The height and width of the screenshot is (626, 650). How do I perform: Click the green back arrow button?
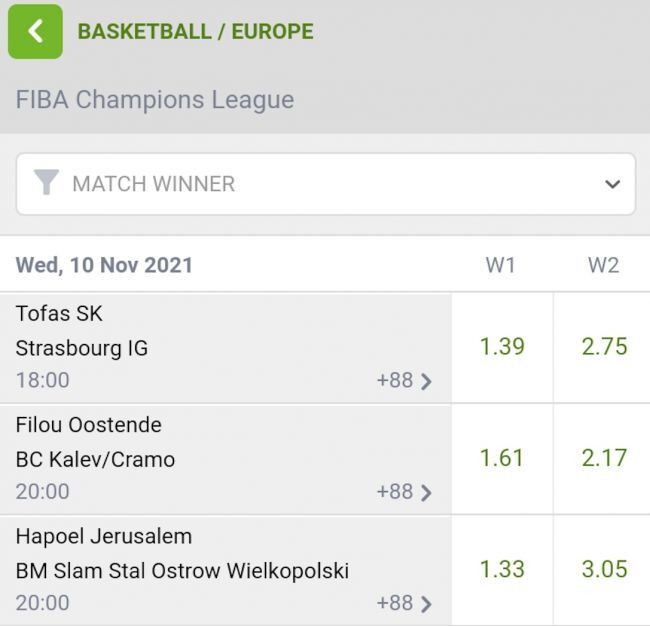35,31
